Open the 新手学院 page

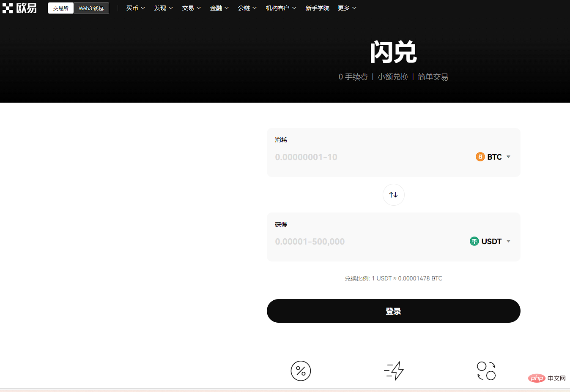317,8
